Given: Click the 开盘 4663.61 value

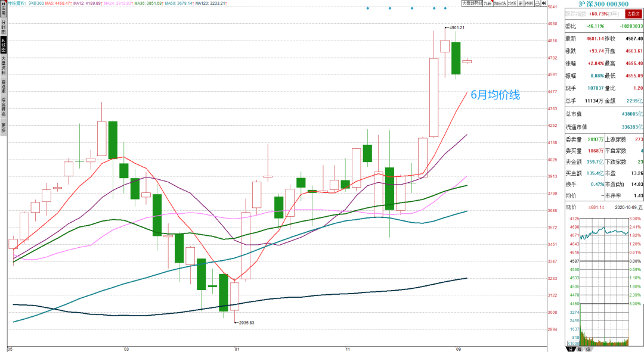Looking at the screenshot, I should click(634, 51).
